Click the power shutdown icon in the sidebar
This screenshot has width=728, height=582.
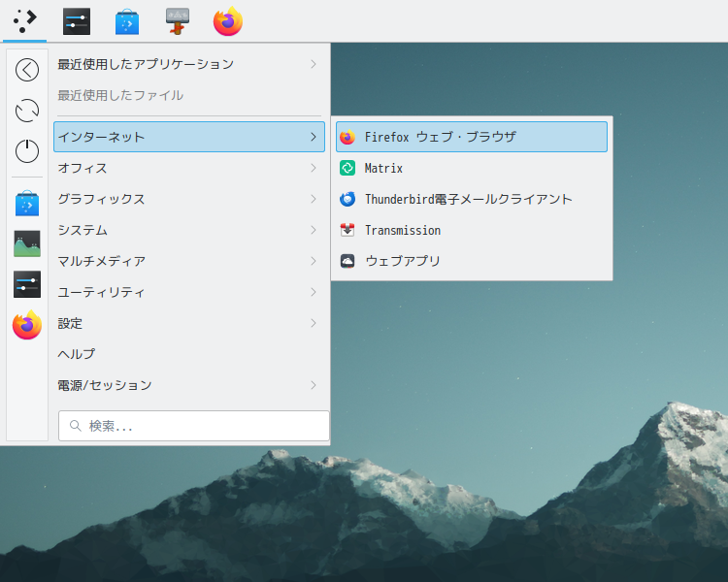[27, 151]
